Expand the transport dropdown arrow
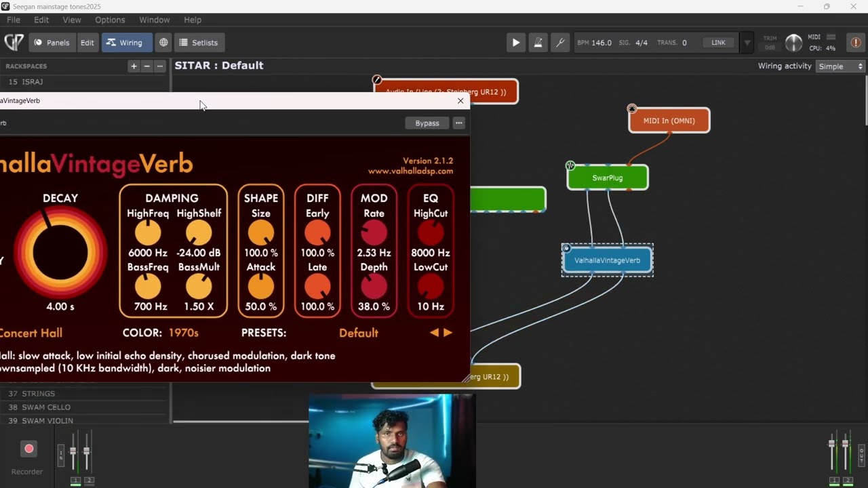Viewport: 868px width, 488px height. coord(747,43)
